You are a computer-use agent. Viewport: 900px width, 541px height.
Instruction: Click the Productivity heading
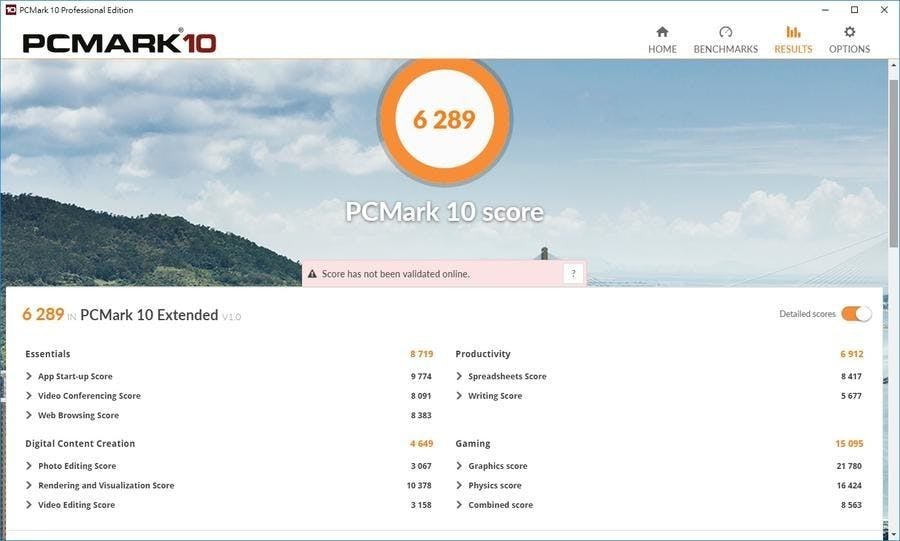tap(483, 354)
